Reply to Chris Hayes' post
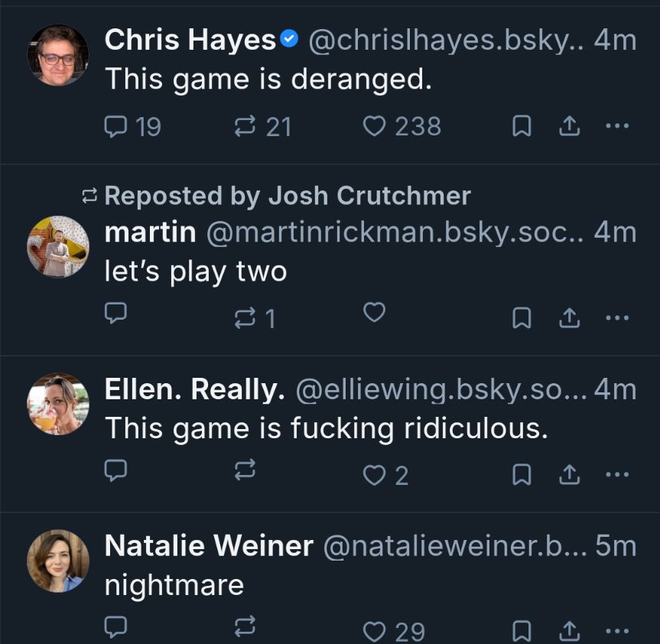This screenshot has width=660, height=644. (115, 126)
